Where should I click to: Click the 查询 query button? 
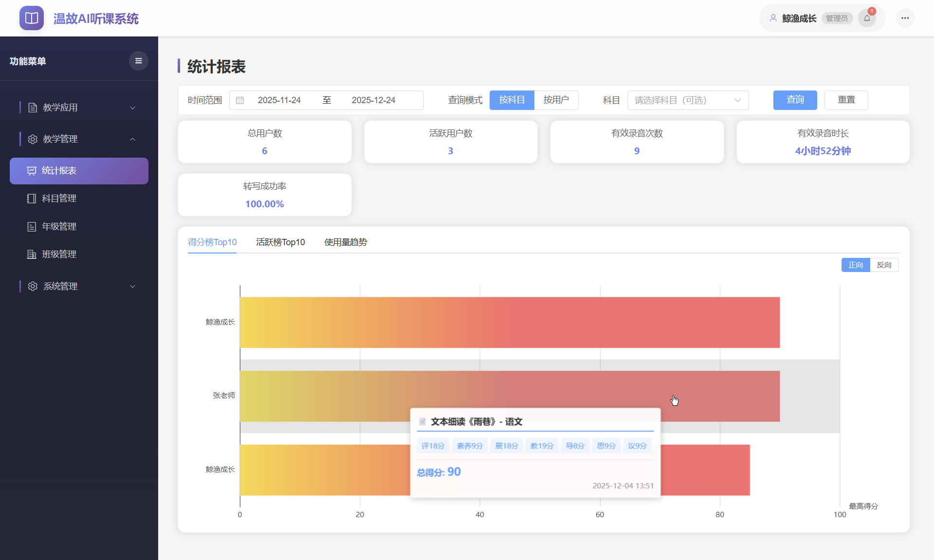click(x=794, y=100)
